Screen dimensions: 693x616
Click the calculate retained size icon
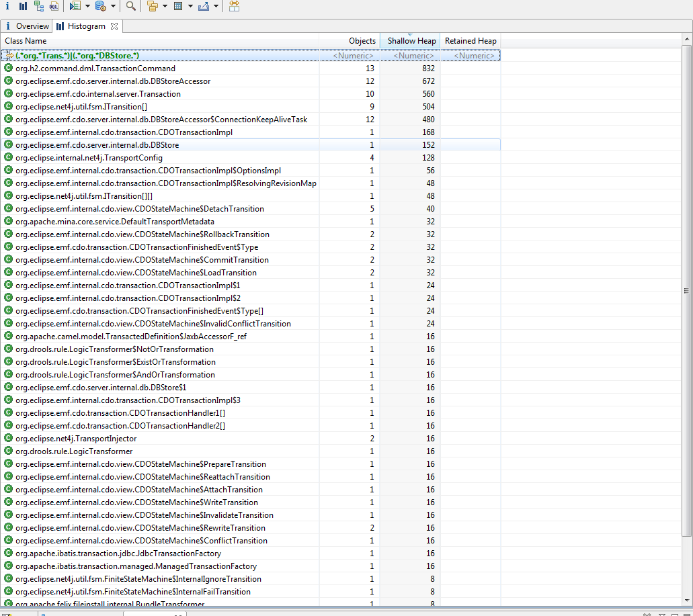click(x=178, y=6)
